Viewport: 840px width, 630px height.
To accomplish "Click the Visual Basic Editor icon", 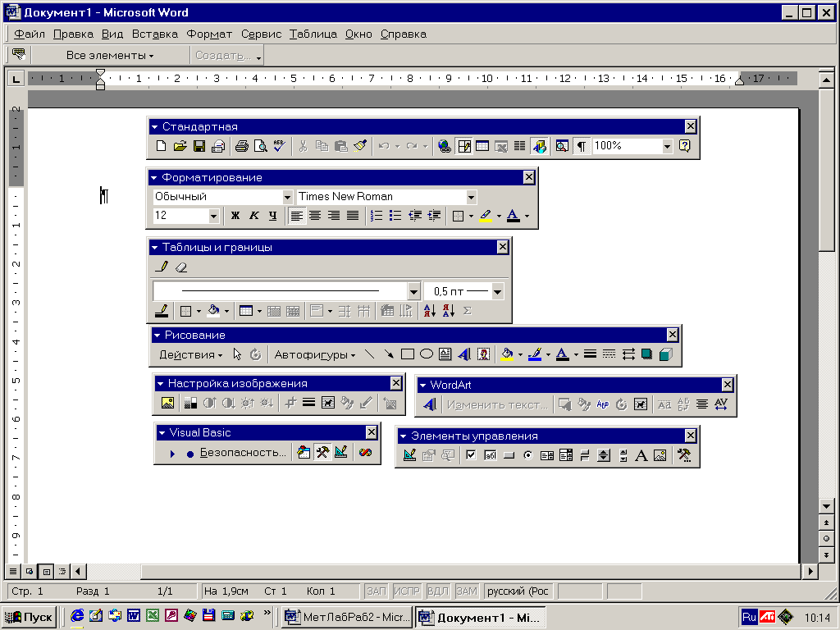I will [x=304, y=453].
